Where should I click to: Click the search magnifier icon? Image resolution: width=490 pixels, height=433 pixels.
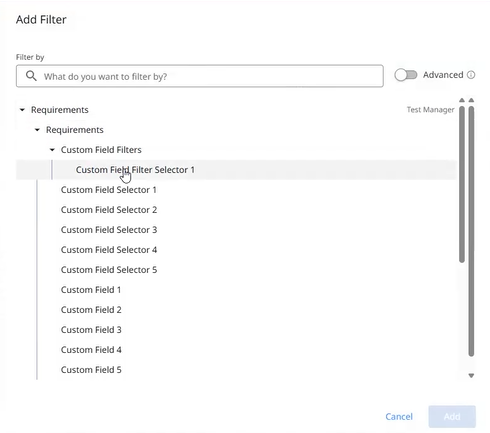pyautogui.click(x=31, y=76)
